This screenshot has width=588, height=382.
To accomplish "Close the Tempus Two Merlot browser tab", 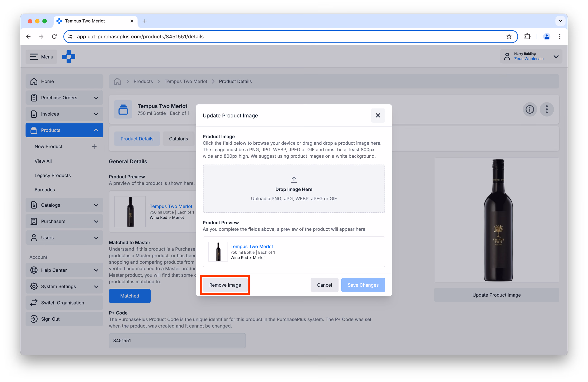I will tap(132, 21).
